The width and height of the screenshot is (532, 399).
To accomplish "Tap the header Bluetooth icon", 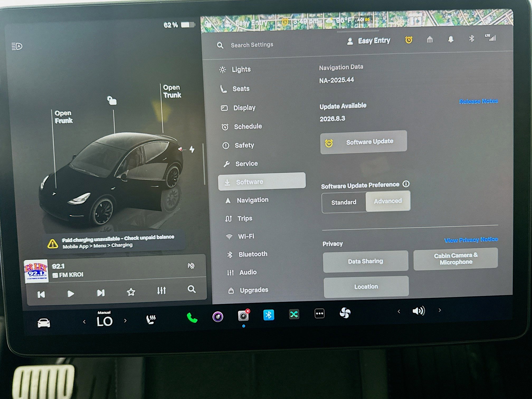I will [471, 39].
